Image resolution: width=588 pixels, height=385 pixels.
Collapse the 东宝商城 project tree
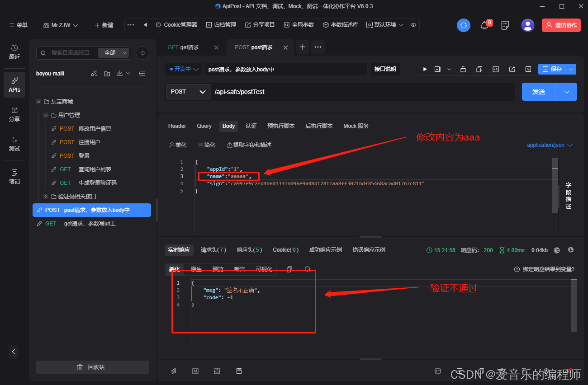pos(38,101)
